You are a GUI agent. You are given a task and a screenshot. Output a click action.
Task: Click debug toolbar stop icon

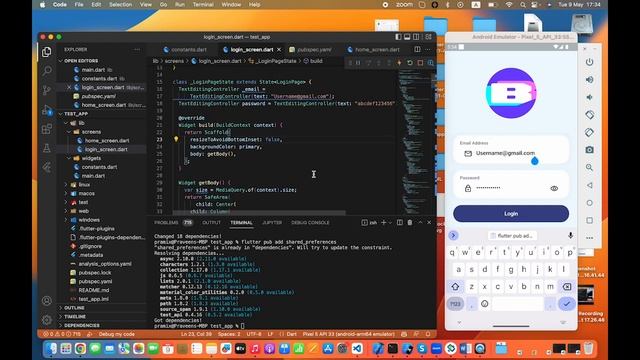click(420, 63)
